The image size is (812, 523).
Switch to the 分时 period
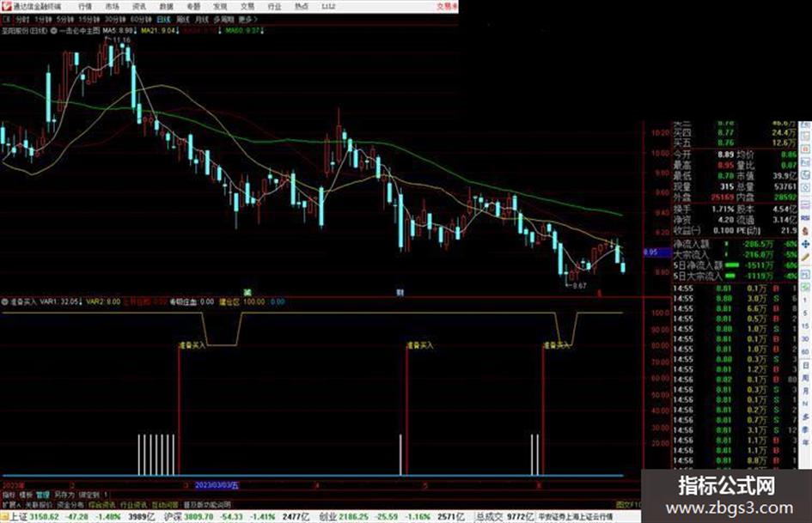22,20
